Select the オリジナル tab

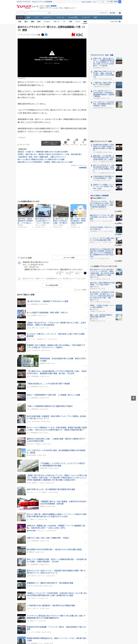(60, 17)
